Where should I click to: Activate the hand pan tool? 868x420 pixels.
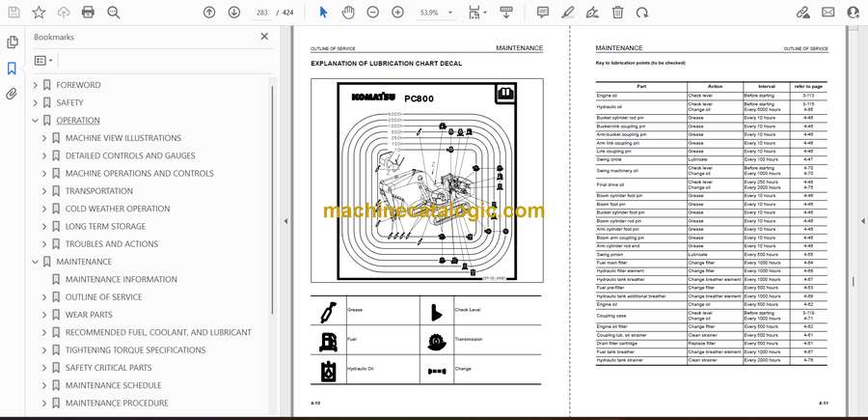click(348, 13)
